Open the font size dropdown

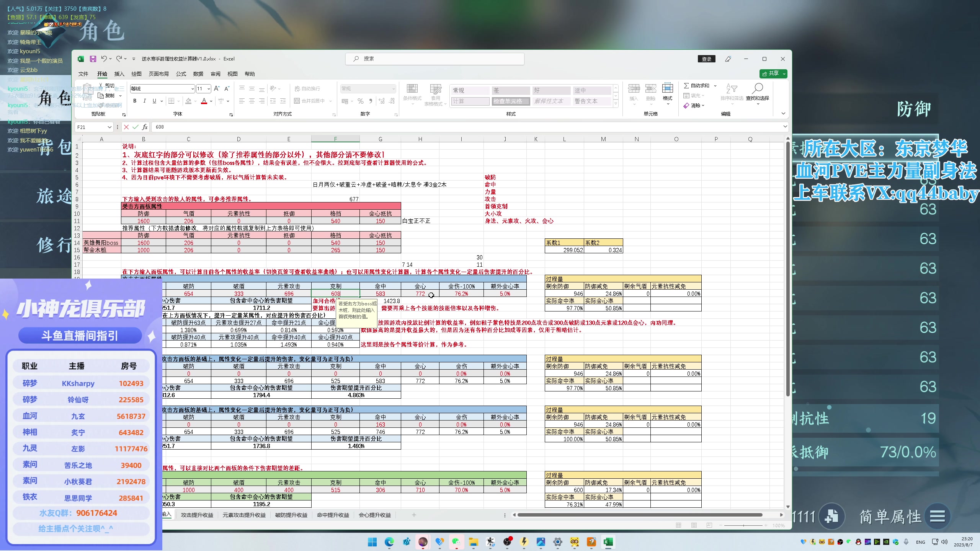[x=209, y=89]
